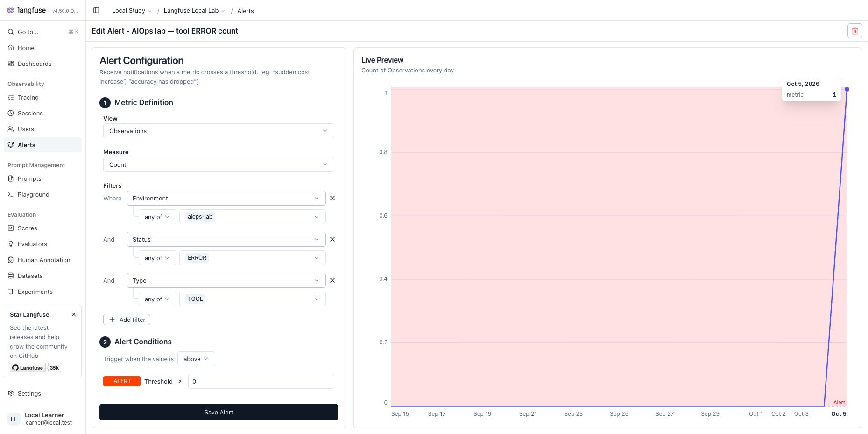Open Evaluators page
868x434 pixels.
click(x=43, y=244)
